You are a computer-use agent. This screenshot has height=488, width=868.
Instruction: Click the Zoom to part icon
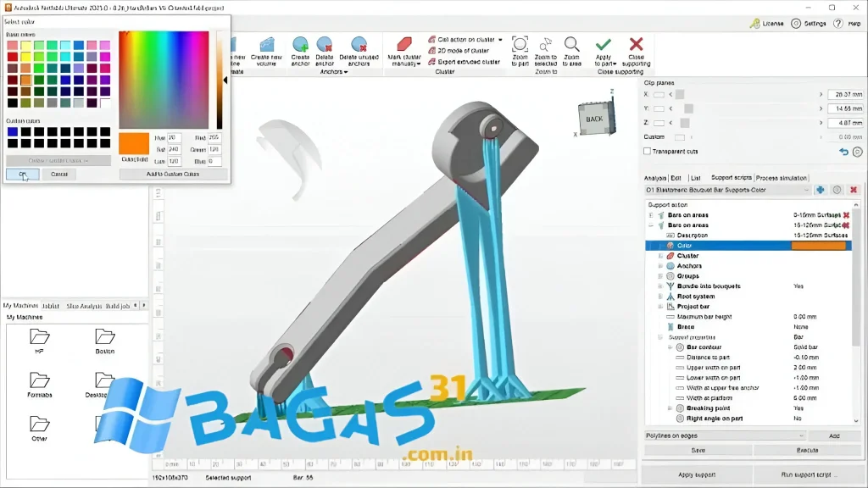[x=520, y=44]
